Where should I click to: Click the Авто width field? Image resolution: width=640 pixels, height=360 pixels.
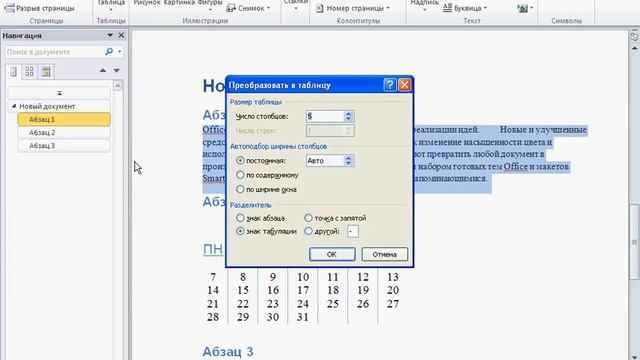tap(325, 160)
